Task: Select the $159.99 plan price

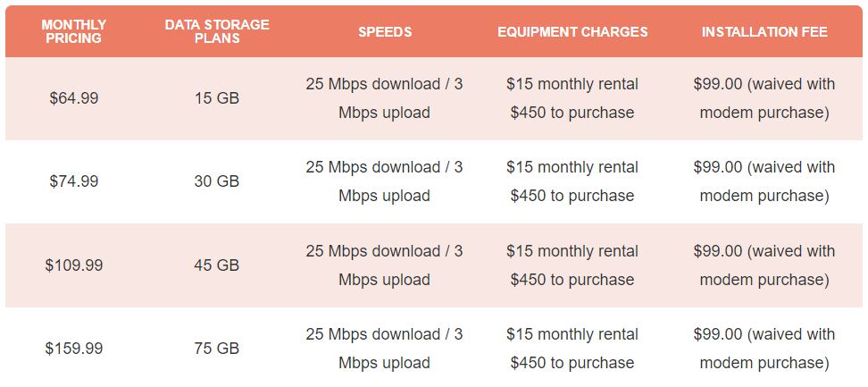Action: click(73, 349)
